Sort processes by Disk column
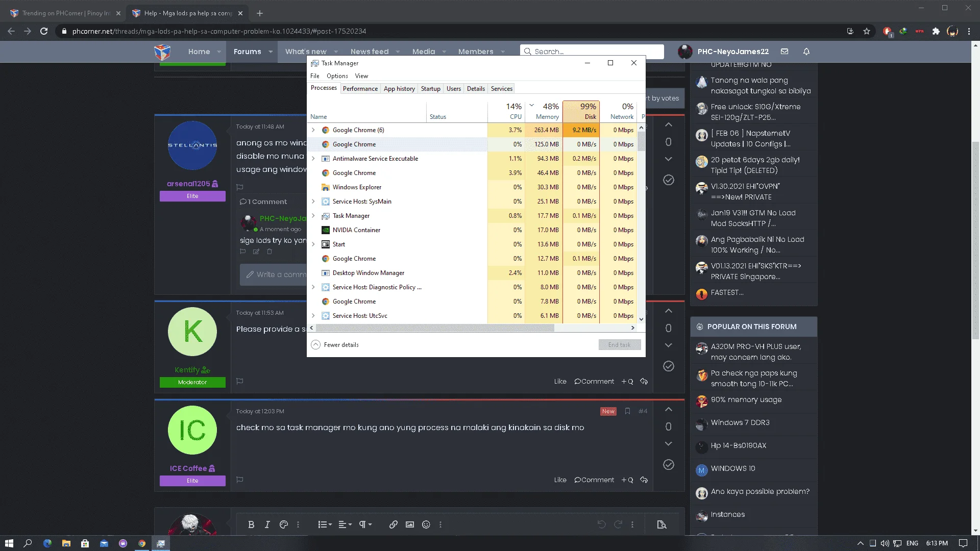This screenshot has height=551, width=980. (x=581, y=112)
